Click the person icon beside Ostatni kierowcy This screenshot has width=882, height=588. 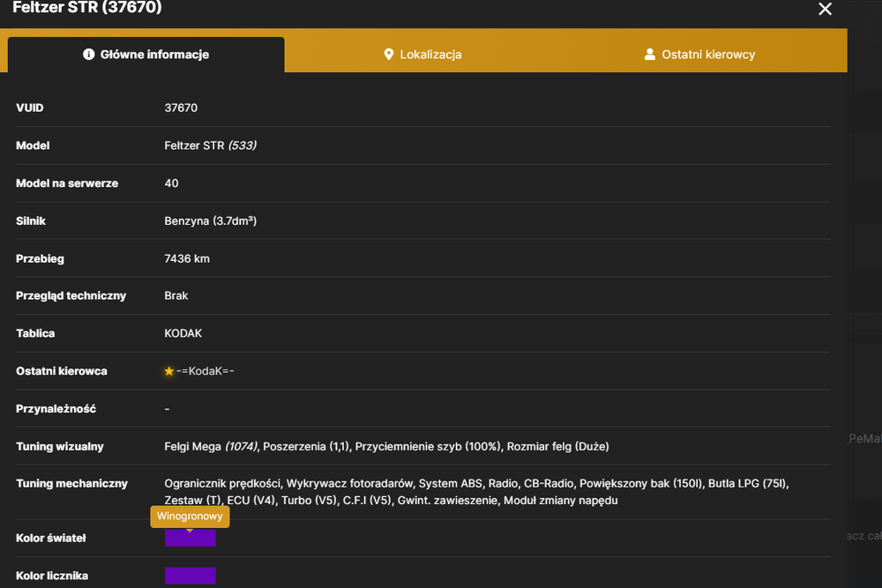coord(649,54)
